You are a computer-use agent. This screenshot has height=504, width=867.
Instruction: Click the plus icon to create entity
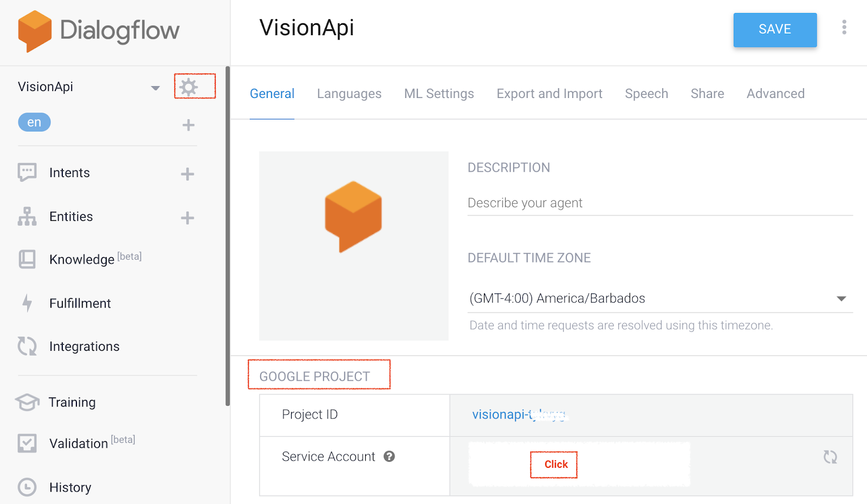pyautogui.click(x=187, y=218)
